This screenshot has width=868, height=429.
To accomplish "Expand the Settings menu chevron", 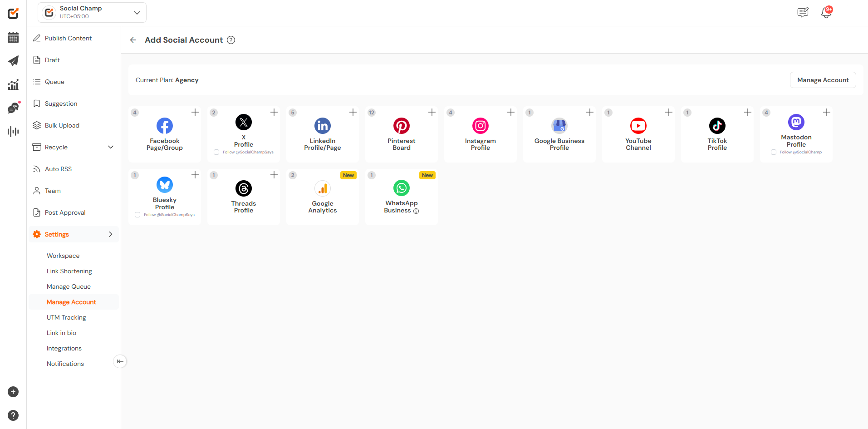I will [x=111, y=234].
